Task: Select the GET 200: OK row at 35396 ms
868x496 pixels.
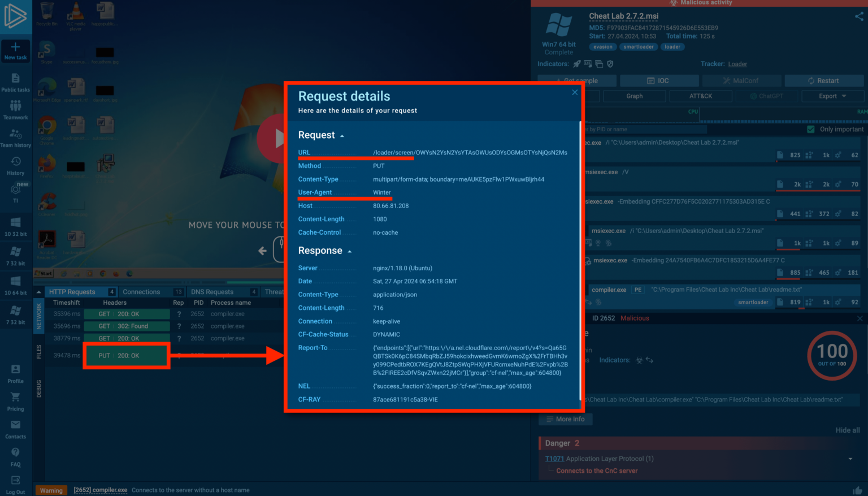Action: 127,314
